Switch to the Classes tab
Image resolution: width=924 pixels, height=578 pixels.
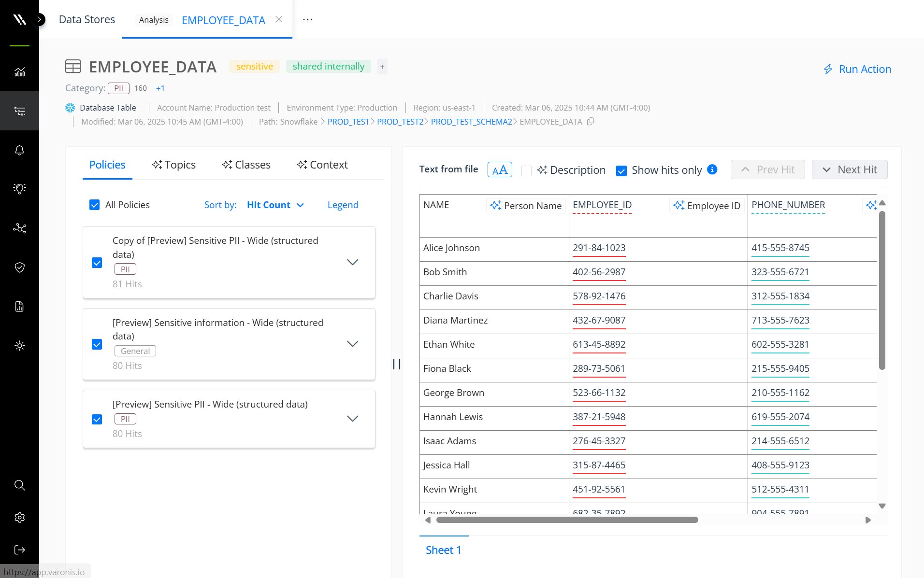pos(246,165)
